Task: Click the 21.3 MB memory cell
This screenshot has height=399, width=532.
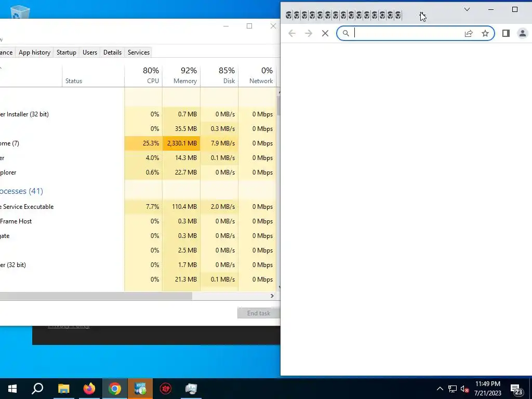Action: (181, 279)
